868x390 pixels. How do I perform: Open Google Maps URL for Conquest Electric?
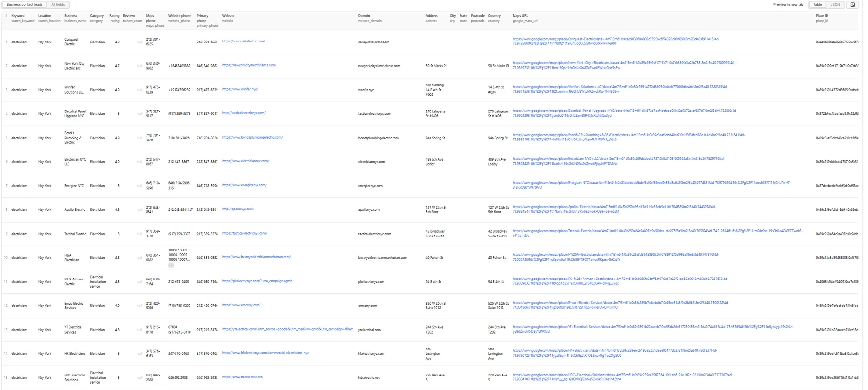point(616,42)
